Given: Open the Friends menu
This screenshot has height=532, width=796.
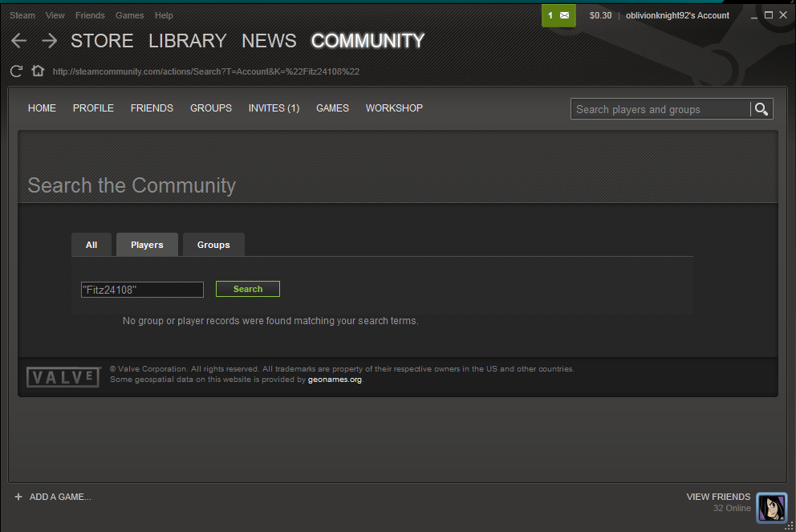Looking at the screenshot, I should tap(90, 15).
